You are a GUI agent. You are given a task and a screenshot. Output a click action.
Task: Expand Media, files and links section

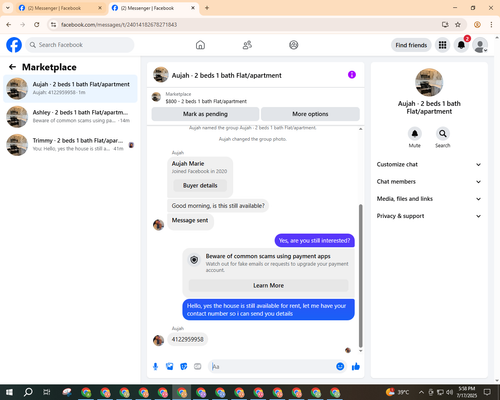429,199
